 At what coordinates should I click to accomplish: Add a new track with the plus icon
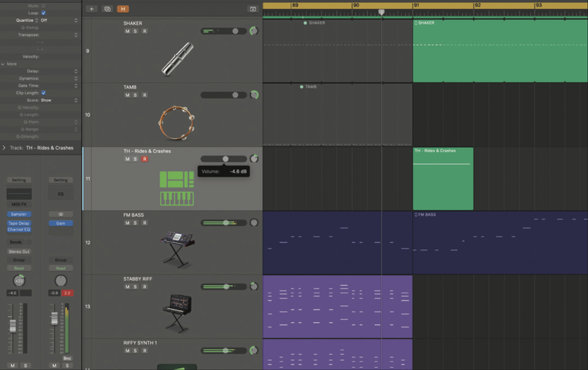point(91,9)
